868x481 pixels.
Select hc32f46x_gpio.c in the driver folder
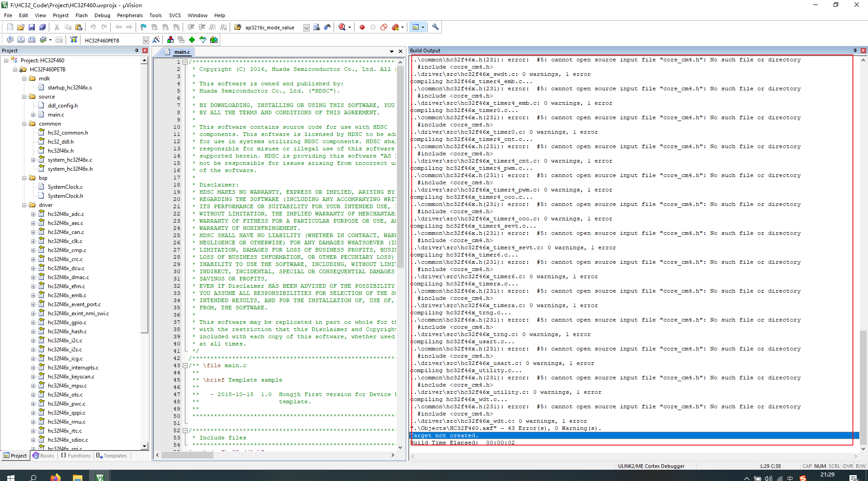click(x=67, y=322)
